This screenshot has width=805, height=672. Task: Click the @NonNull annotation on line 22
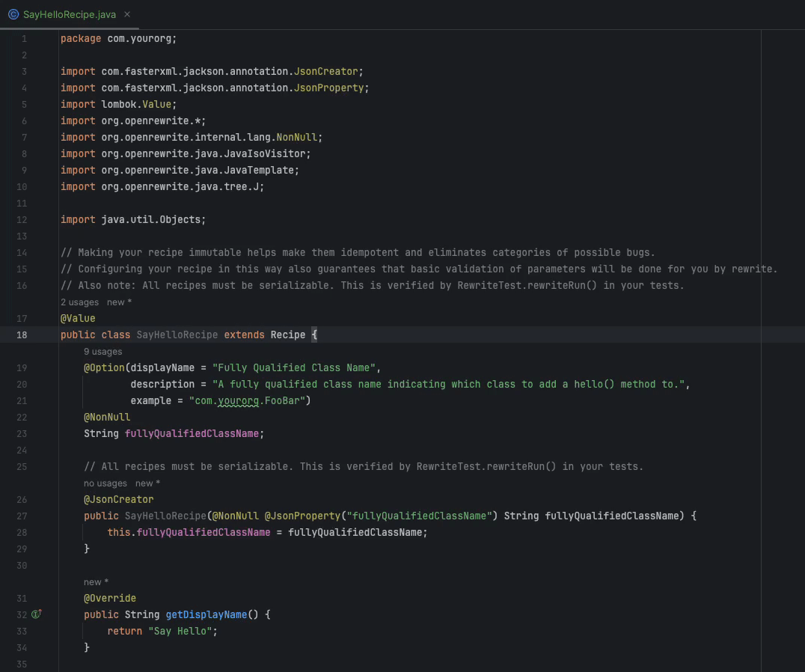tap(107, 417)
